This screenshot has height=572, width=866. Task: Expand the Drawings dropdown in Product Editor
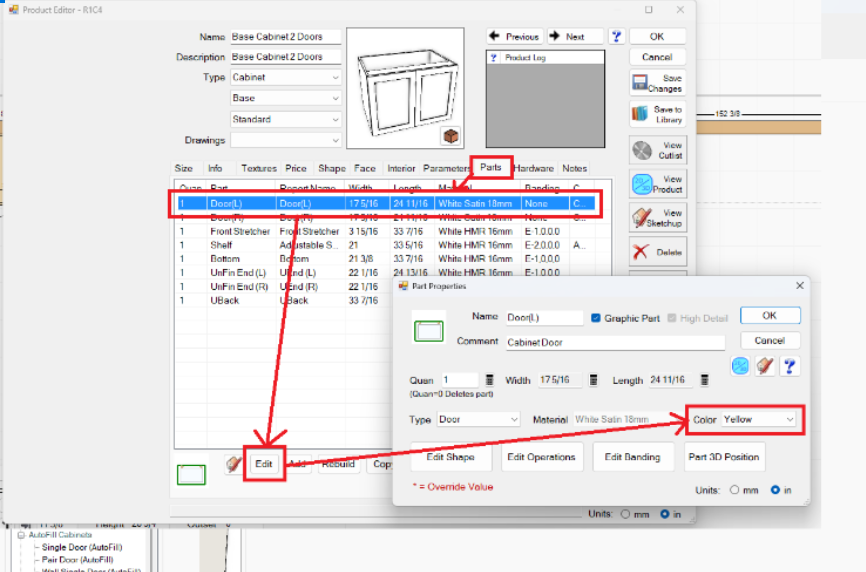(335, 141)
